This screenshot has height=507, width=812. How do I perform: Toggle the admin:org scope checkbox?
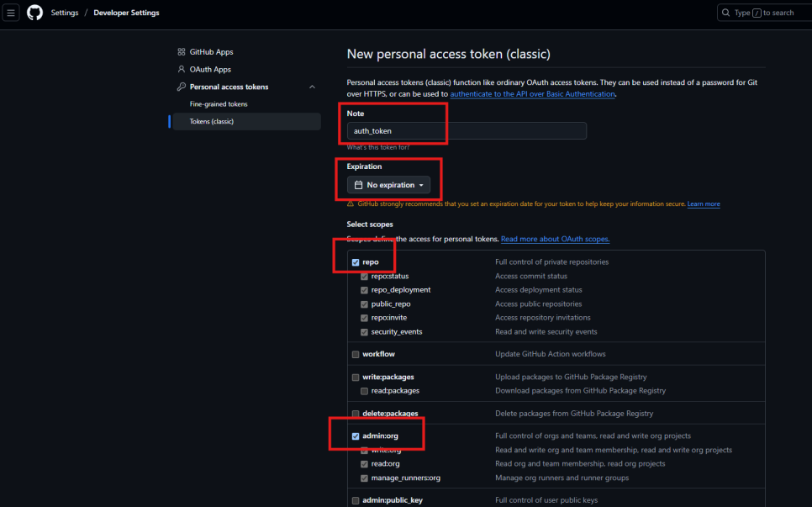point(356,436)
